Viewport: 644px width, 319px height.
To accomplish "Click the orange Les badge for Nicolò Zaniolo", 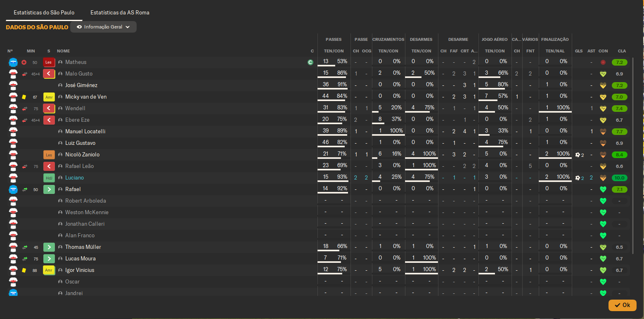I will click(x=49, y=155).
